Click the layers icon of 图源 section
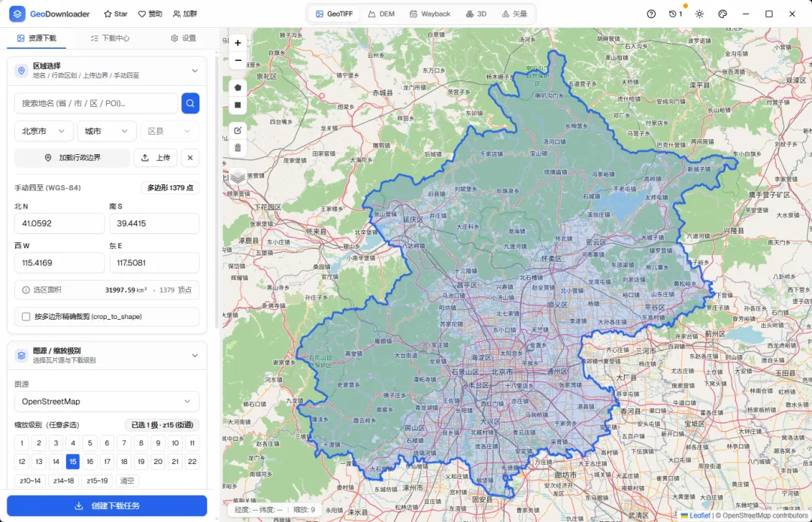Screen dimensions: 812x522 21,355
